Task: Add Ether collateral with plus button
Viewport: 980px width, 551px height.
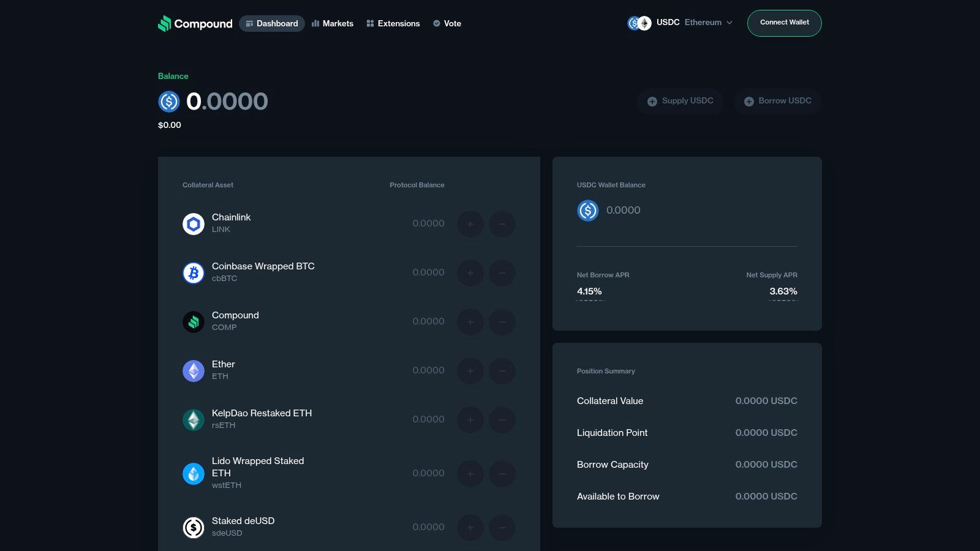Action: [x=470, y=371]
